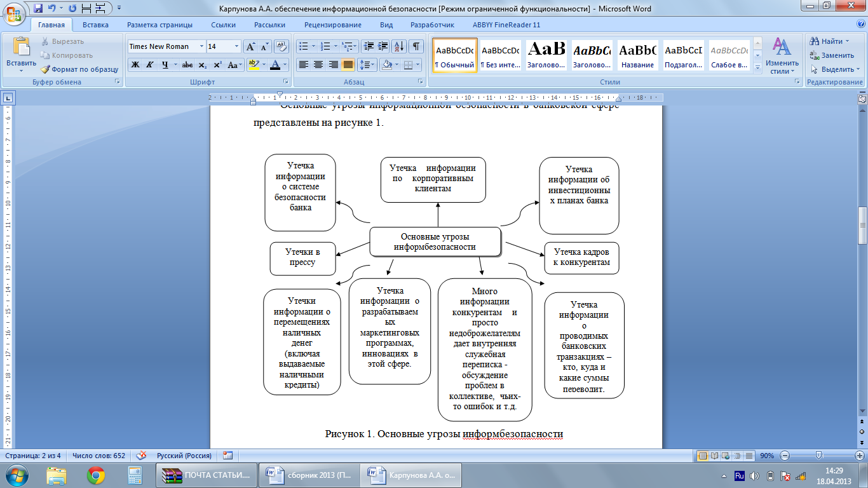Open ABBYY FineReader 11 tab
The width and height of the screenshot is (868, 488).
tap(506, 25)
